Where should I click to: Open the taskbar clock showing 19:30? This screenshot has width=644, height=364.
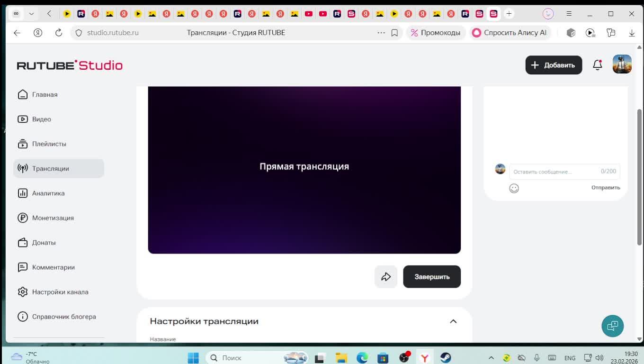[624, 358]
